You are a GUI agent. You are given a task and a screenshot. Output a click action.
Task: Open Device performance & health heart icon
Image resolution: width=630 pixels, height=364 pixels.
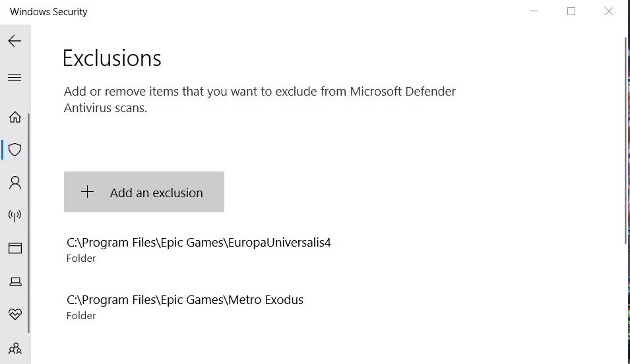[x=15, y=315]
